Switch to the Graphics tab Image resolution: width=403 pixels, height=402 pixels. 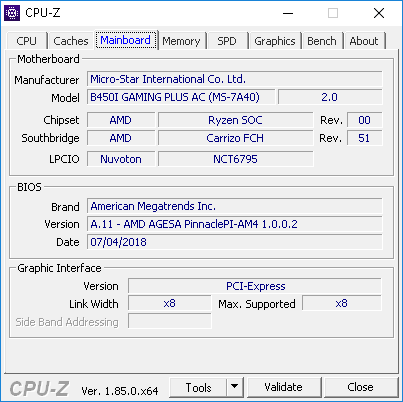tap(275, 41)
